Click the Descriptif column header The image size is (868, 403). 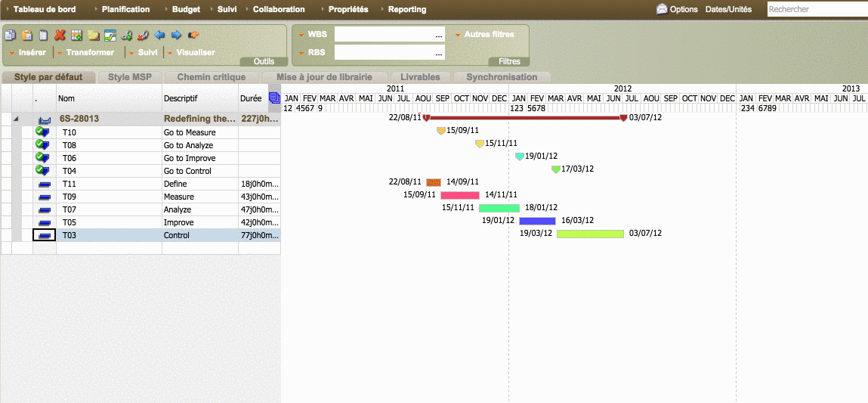[x=200, y=98]
